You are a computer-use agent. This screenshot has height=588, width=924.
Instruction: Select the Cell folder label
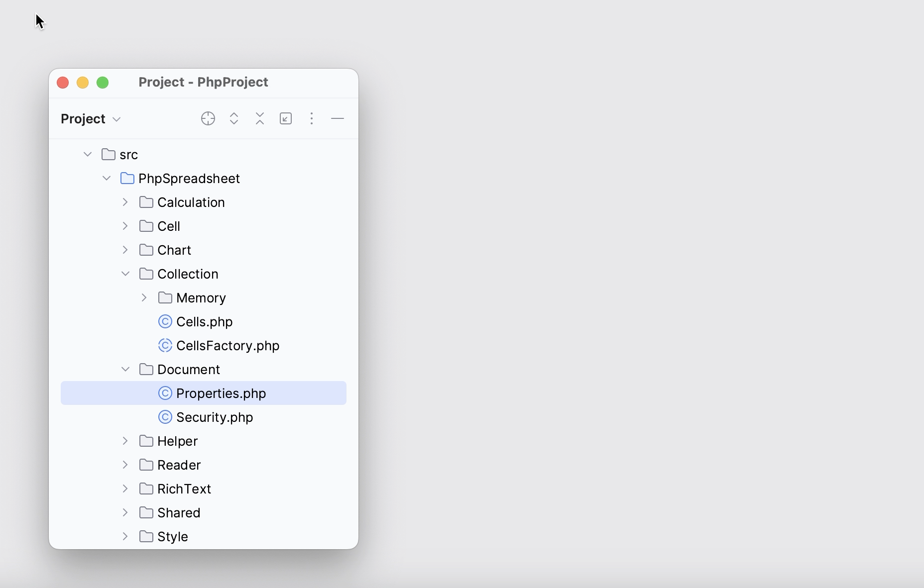coord(169,226)
